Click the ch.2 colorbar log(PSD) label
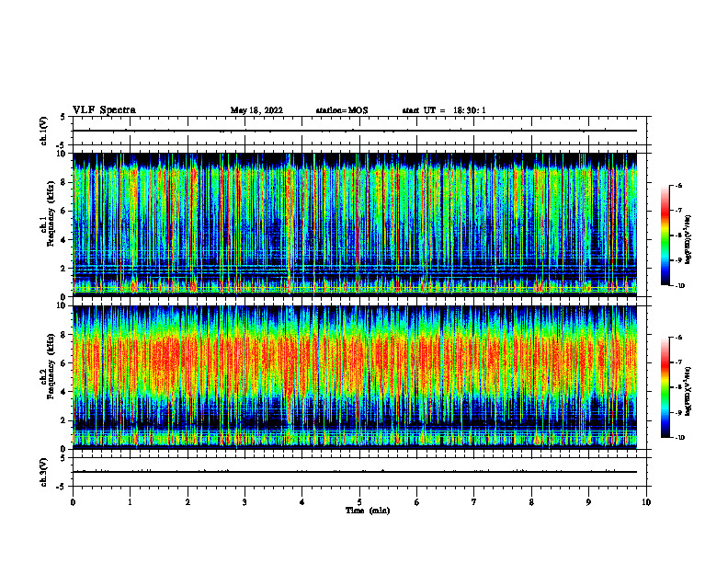The image size is (728, 563). pyautogui.click(x=688, y=391)
